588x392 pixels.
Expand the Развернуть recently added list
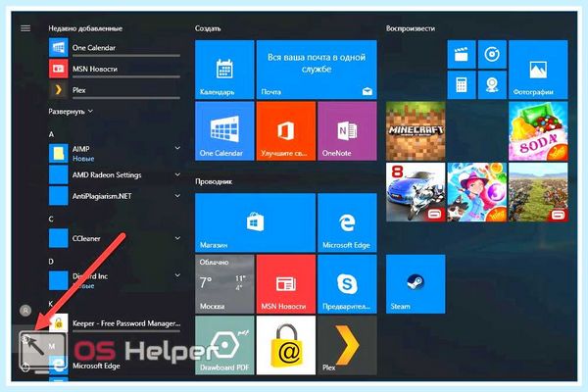(71, 112)
